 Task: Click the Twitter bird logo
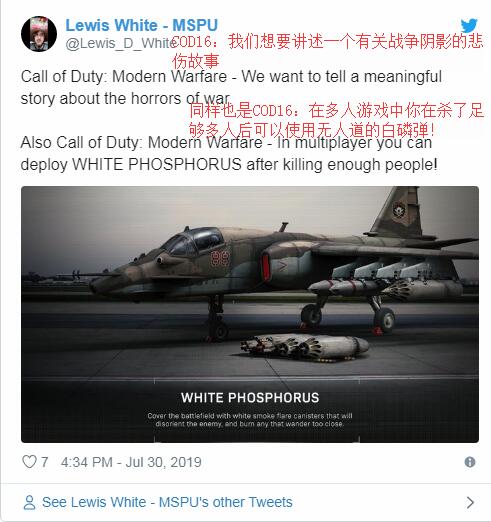pyautogui.click(x=469, y=26)
